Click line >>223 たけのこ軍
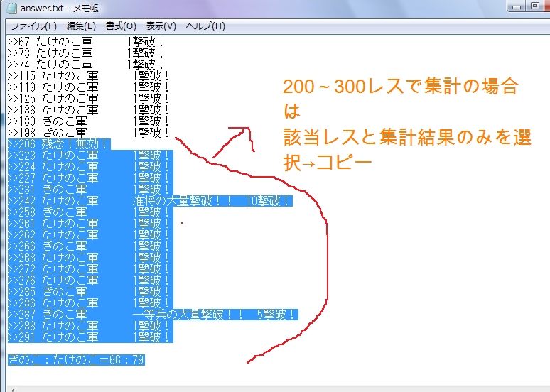Image resolution: width=550 pixels, height=392 pixels. (x=90, y=156)
